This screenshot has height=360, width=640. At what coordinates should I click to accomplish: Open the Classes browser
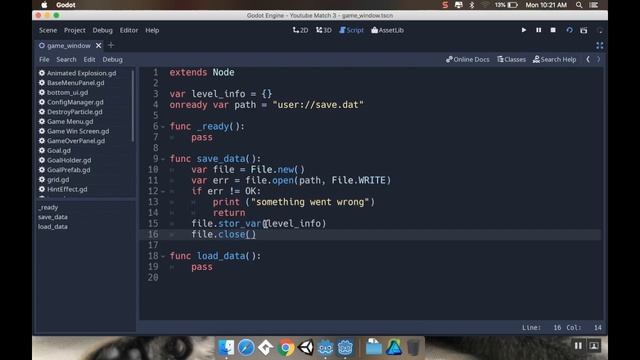click(x=511, y=60)
